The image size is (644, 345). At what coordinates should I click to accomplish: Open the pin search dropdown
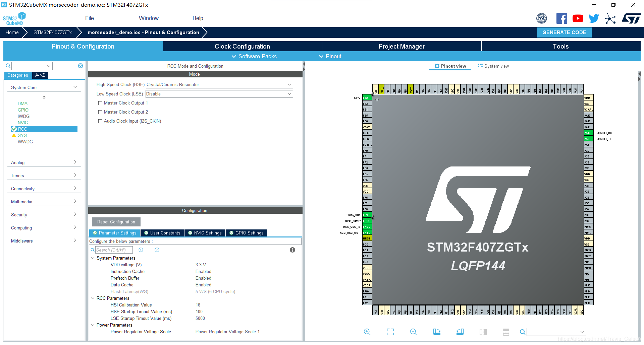point(556,332)
